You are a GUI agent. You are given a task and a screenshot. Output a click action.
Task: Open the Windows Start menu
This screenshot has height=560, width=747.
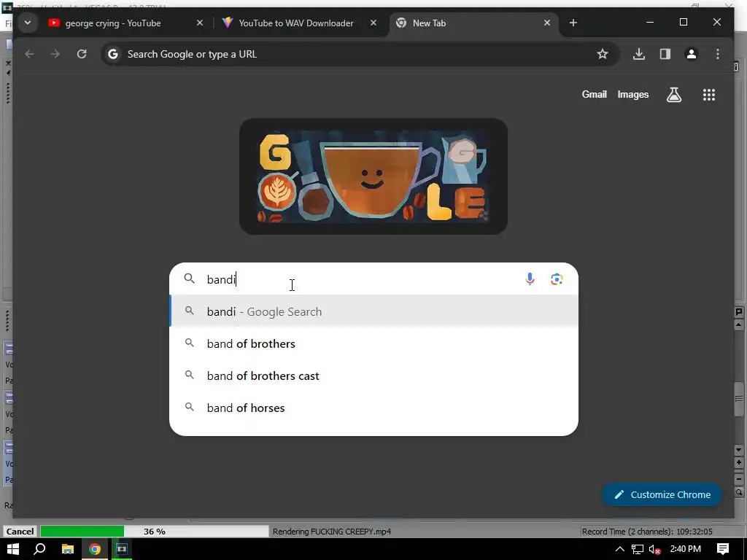pyautogui.click(x=12, y=549)
